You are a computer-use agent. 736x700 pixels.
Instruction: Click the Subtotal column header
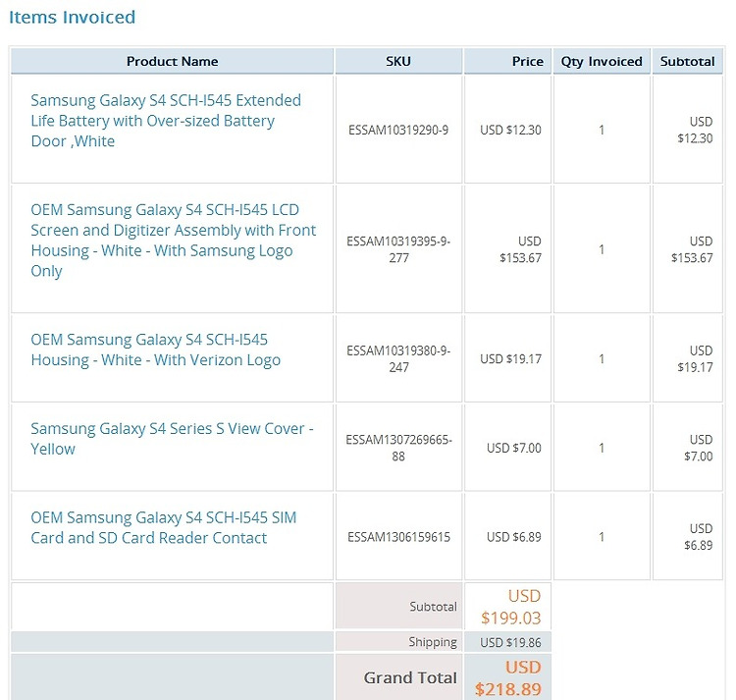click(x=687, y=62)
